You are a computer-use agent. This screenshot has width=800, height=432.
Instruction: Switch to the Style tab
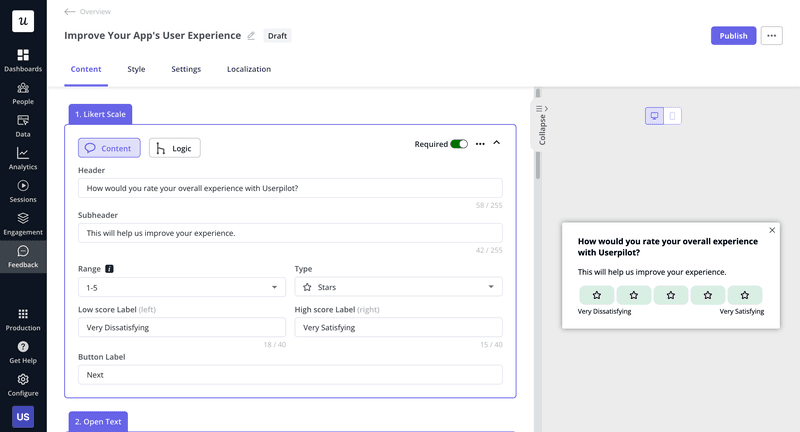136,69
